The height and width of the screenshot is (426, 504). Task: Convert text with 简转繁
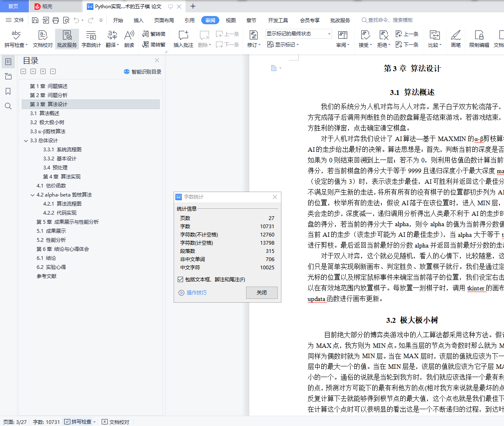pyautogui.click(x=154, y=44)
